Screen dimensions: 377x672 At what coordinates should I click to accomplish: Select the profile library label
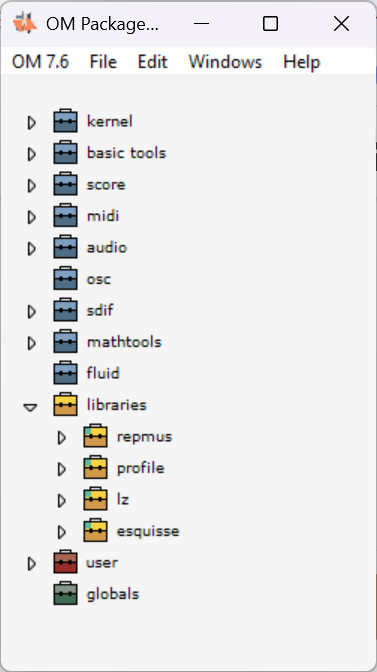coord(141,468)
